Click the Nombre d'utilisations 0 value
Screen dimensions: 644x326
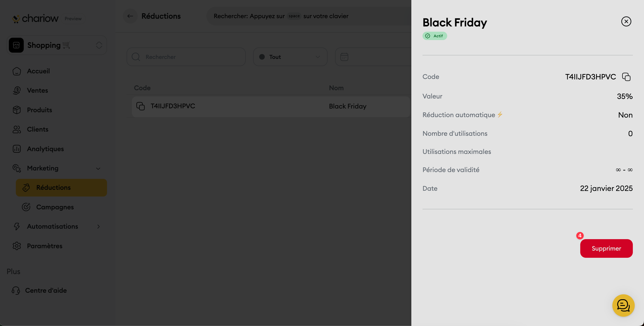pyautogui.click(x=630, y=134)
